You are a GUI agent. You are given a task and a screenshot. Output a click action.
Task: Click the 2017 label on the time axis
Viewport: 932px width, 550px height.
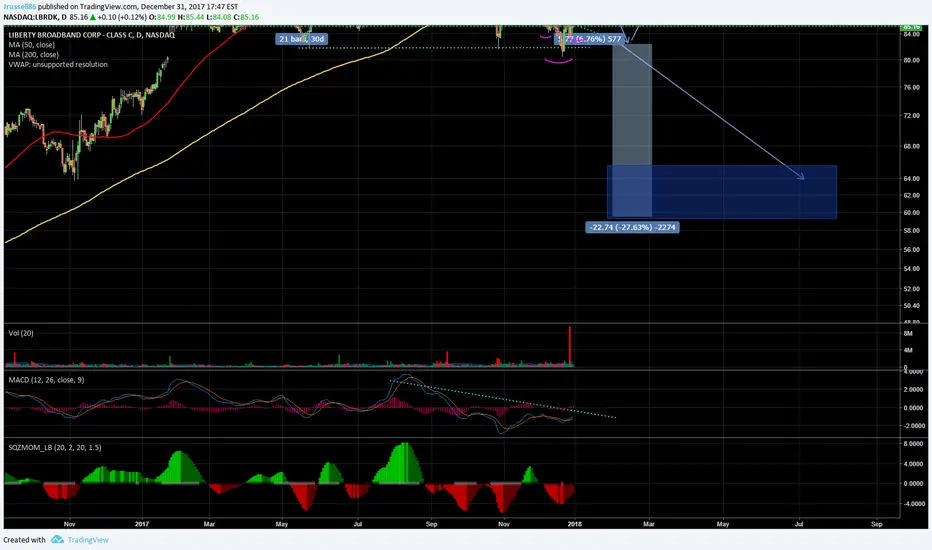142,524
